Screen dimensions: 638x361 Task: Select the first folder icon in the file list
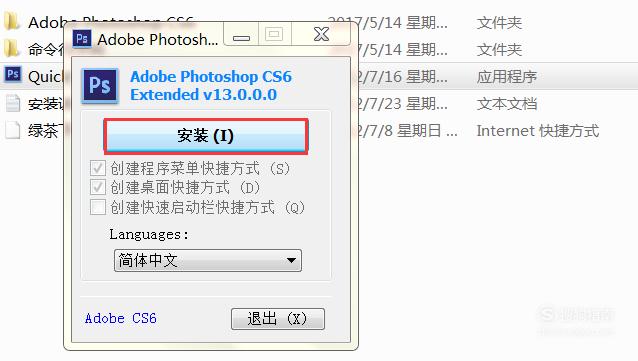click(12, 21)
